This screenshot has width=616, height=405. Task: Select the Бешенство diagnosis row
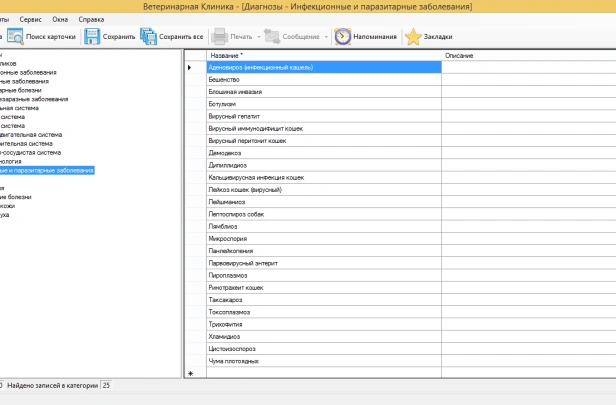[x=324, y=80]
